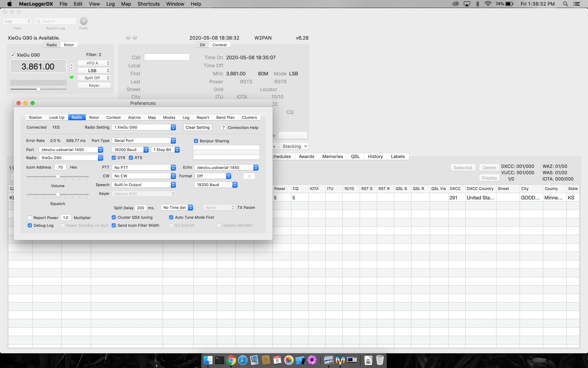Click the Bluetooth icon in the menu bar
Image resolution: width=588 pixels, height=368 pixels.
click(478, 4)
